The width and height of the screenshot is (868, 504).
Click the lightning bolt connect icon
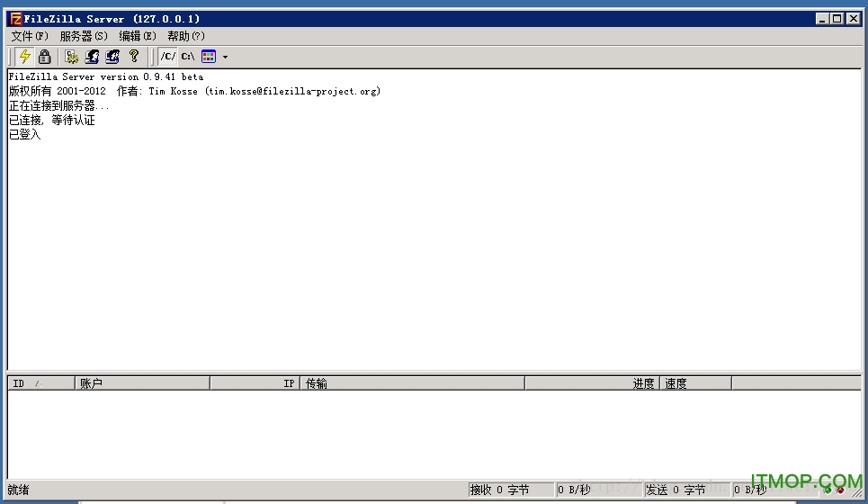pos(25,57)
